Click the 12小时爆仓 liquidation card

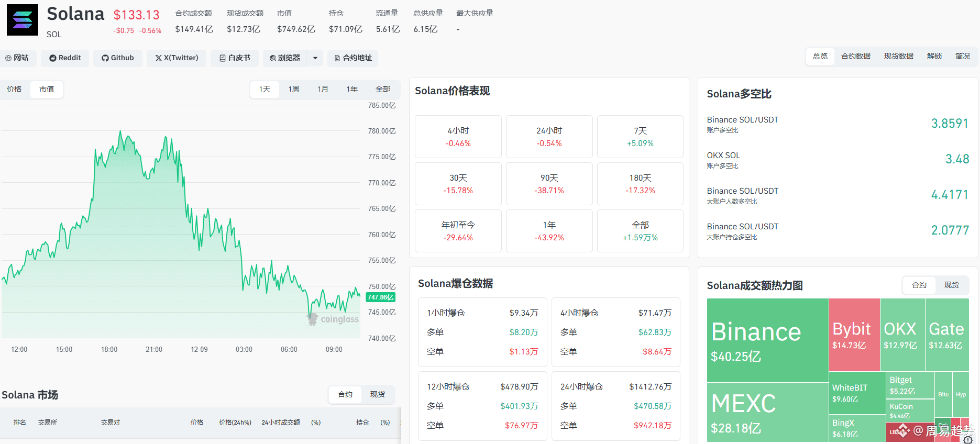click(482, 406)
